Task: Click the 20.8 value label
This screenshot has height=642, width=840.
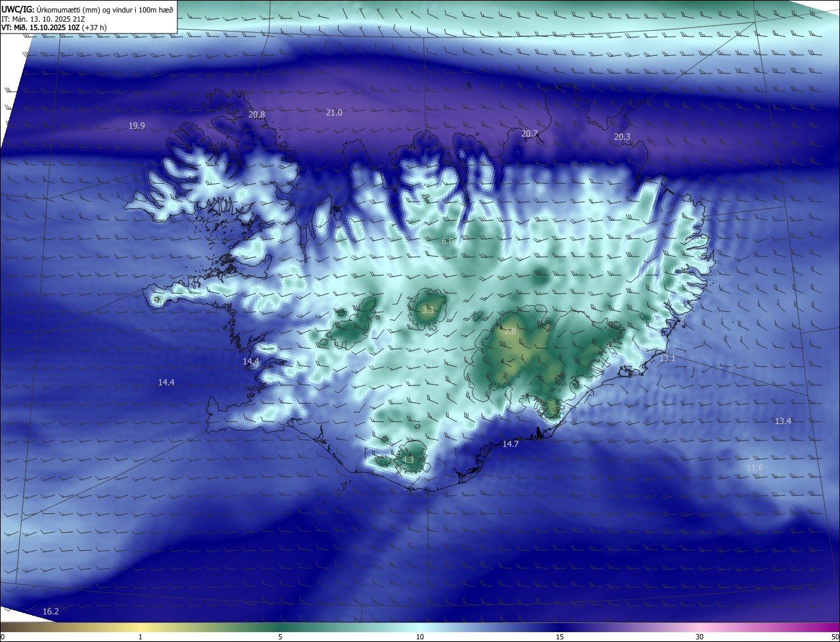Action: (257, 114)
